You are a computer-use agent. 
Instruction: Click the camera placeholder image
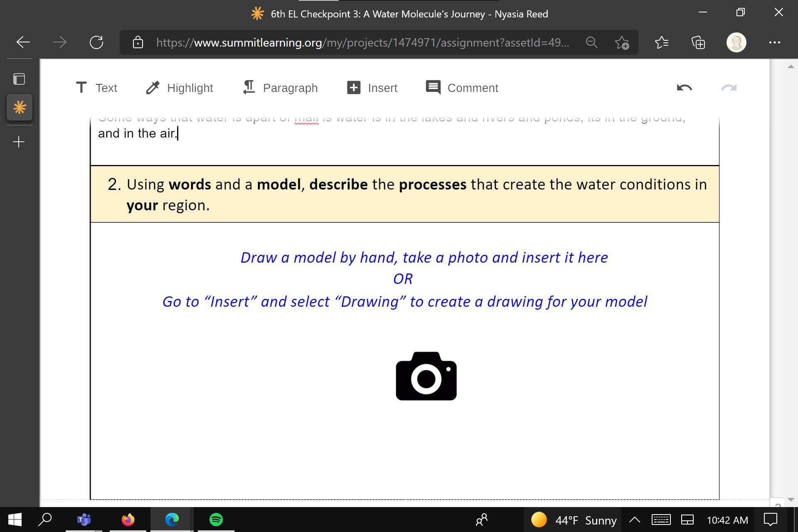pos(426,376)
